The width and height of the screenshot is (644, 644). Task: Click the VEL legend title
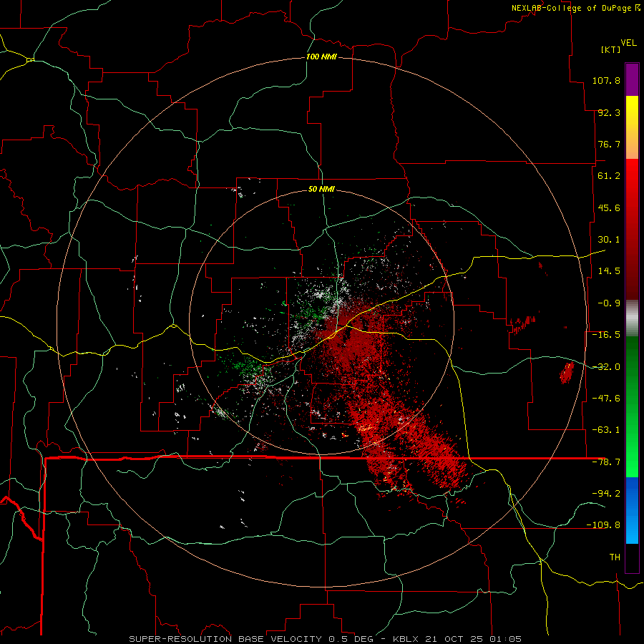[x=628, y=43]
